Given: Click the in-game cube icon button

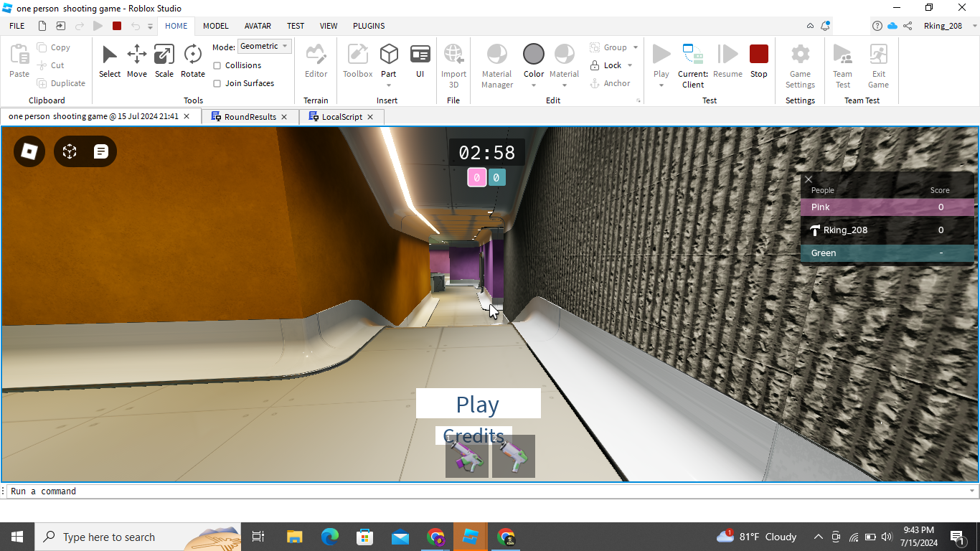Looking at the screenshot, I should [x=70, y=151].
